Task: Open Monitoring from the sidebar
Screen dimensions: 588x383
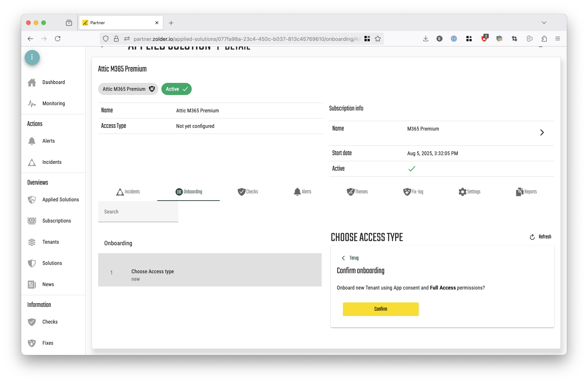Action: (x=53, y=104)
